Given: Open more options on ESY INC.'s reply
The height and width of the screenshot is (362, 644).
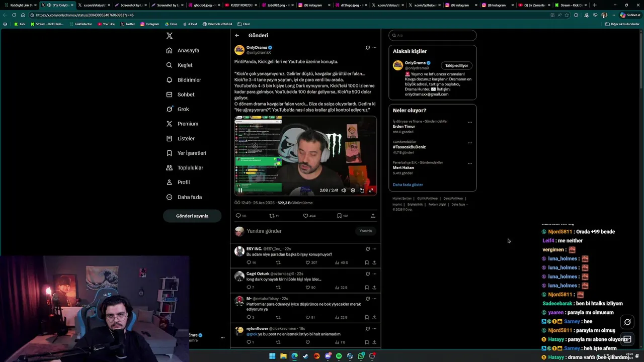Looking at the screenshot, I should coord(374,249).
